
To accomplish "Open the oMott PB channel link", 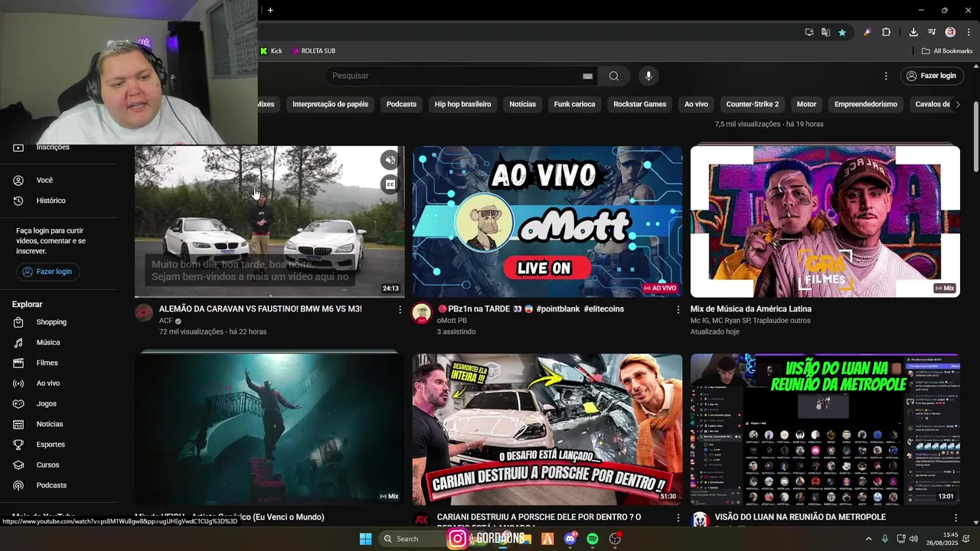I will [452, 321].
